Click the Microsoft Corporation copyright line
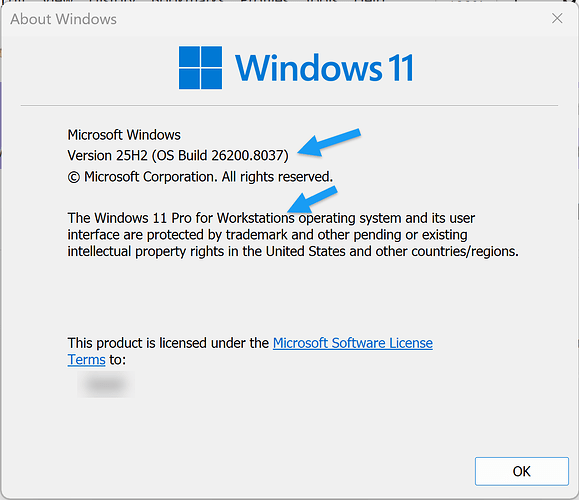Screen dimensions: 579x500 (x=200, y=177)
